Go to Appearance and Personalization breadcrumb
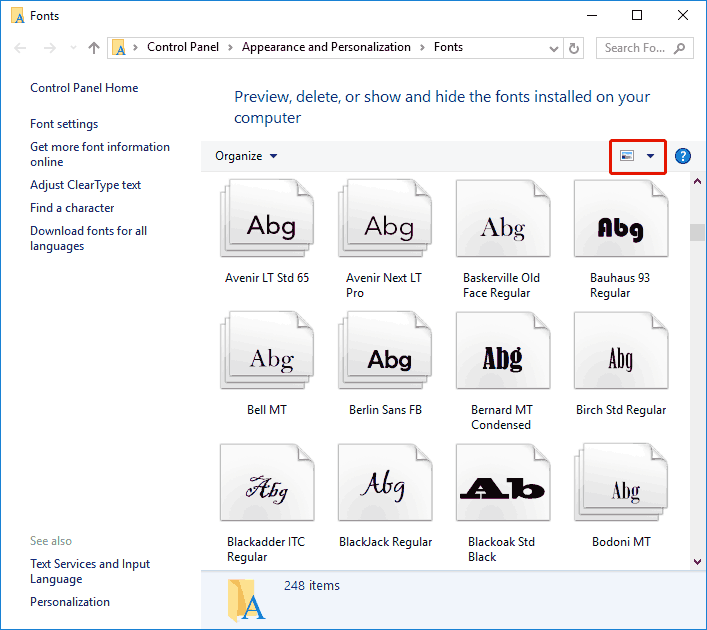 tap(326, 47)
